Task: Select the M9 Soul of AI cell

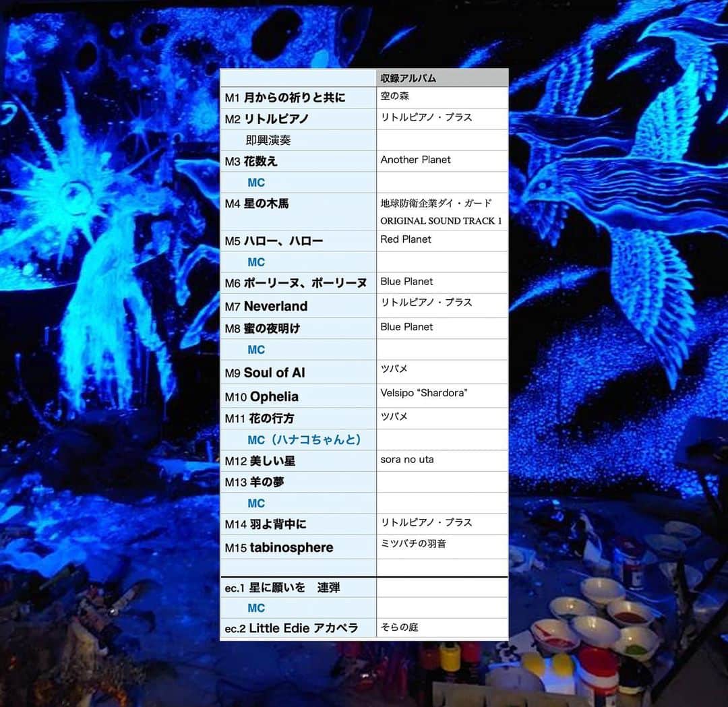Action: pyautogui.click(x=298, y=372)
